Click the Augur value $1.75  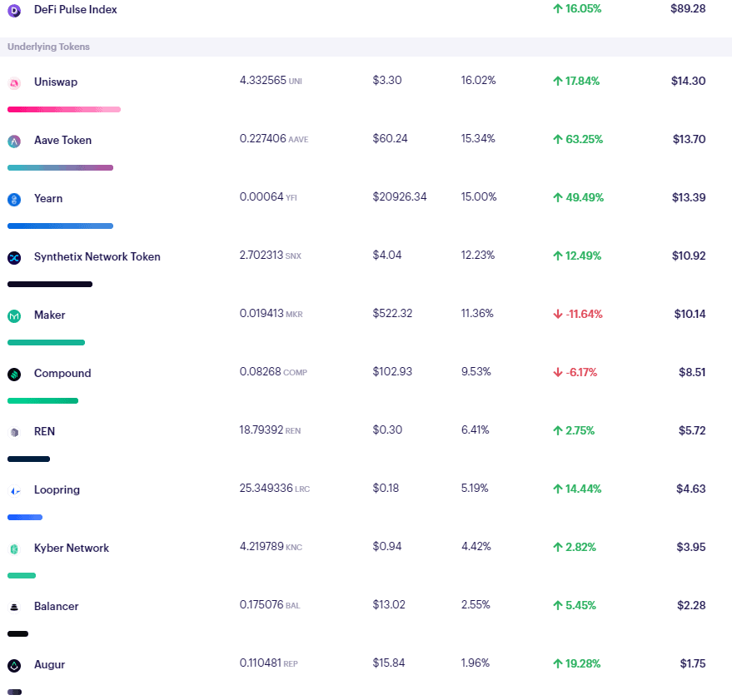[693, 663]
